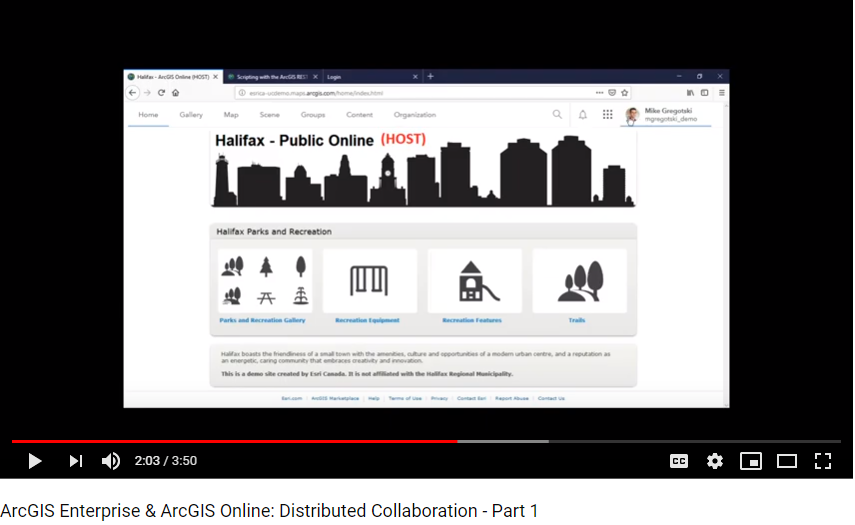Click the 2:03 / 3:50 time display
Image resolution: width=855 pixels, height=525 pixels.
[166, 461]
